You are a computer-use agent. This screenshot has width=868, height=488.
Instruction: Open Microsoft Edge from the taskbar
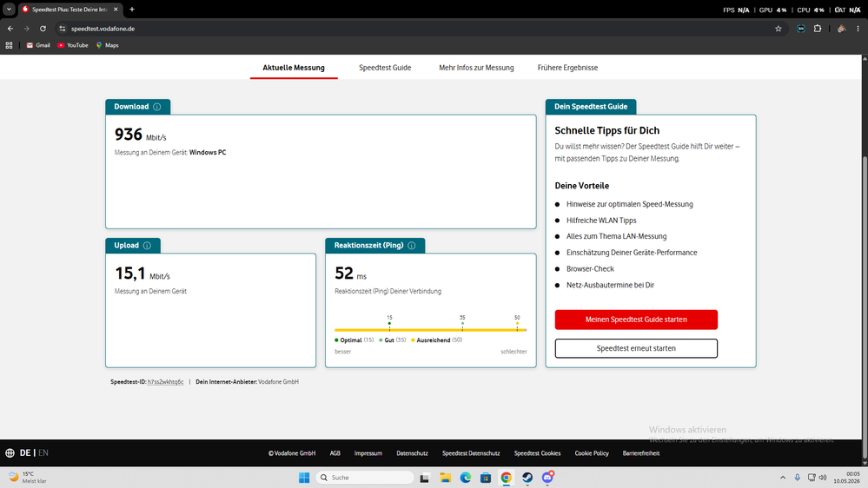[x=466, y=478]
